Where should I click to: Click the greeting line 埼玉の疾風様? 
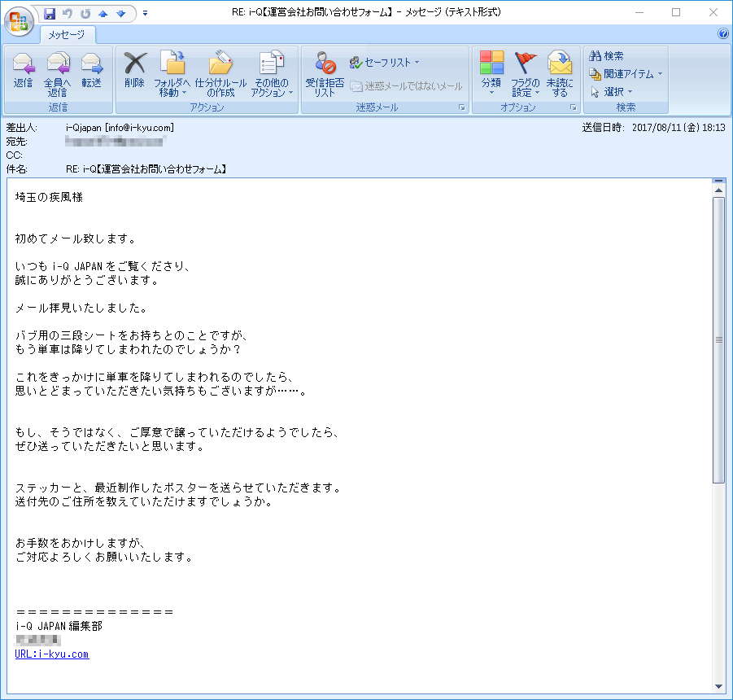tap(49, 197)
